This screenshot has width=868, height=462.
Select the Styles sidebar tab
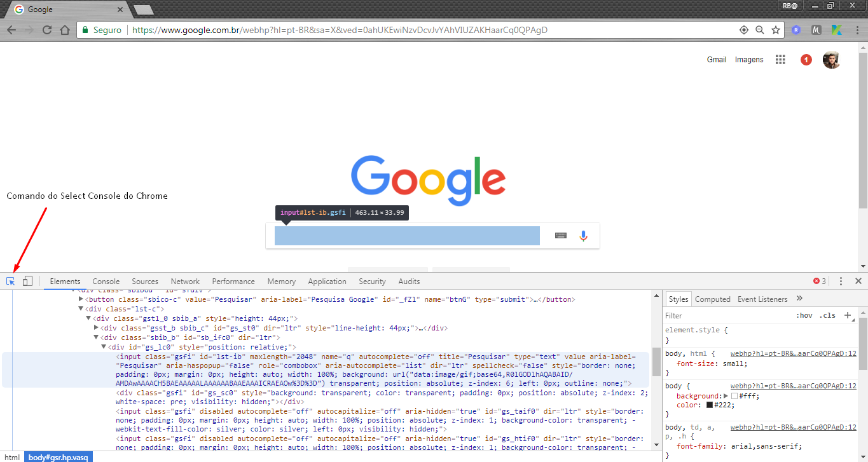[679, 299]
